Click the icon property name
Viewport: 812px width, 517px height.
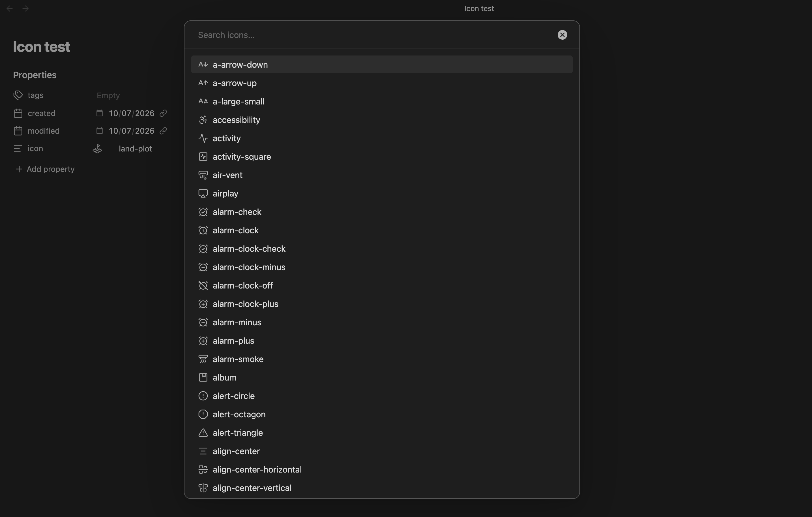(35, 148)
